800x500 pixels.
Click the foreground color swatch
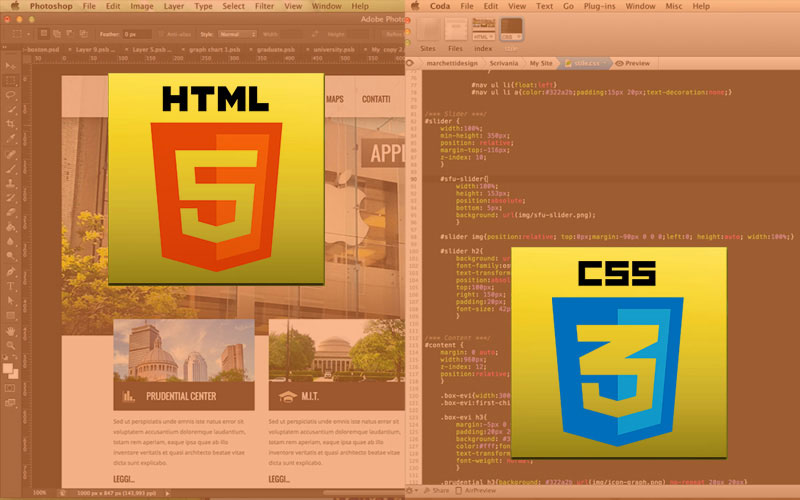(x=8, y=368)
